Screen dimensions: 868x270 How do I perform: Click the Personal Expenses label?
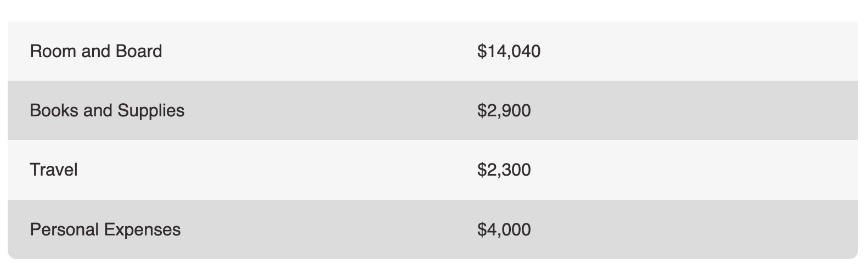coord(105,229)
